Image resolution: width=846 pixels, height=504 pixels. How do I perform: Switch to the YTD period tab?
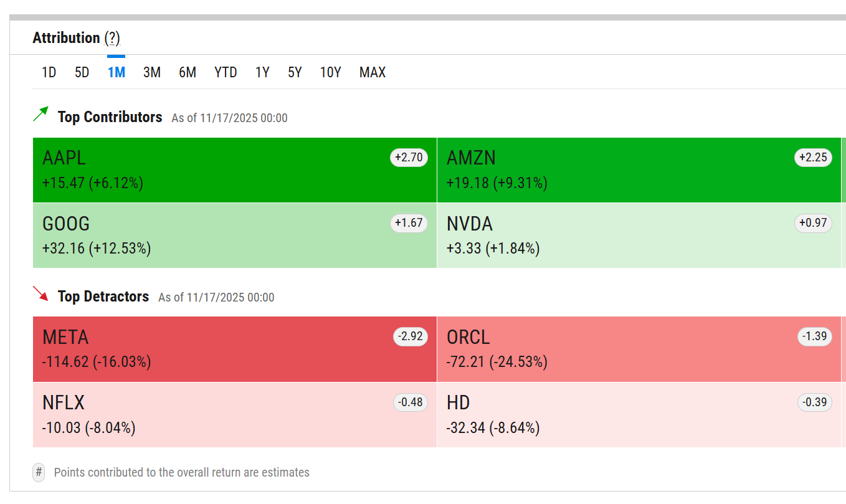[226, 72]
